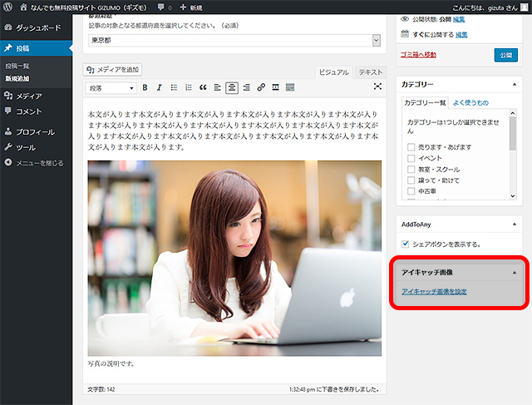Enter distraction-free fullscreen mode
Screen dimensions: 532x405
tap(377, 86)
